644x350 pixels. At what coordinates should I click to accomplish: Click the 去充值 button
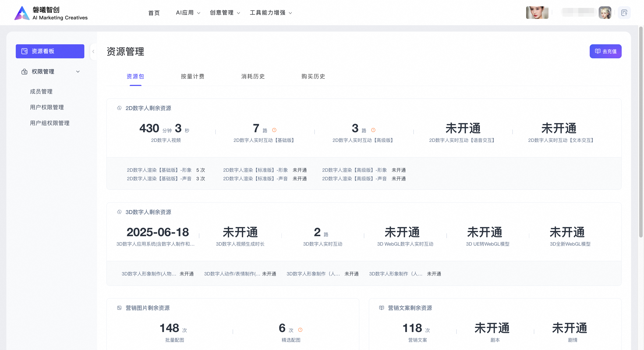pyautogui.click(x=605, y=51)
